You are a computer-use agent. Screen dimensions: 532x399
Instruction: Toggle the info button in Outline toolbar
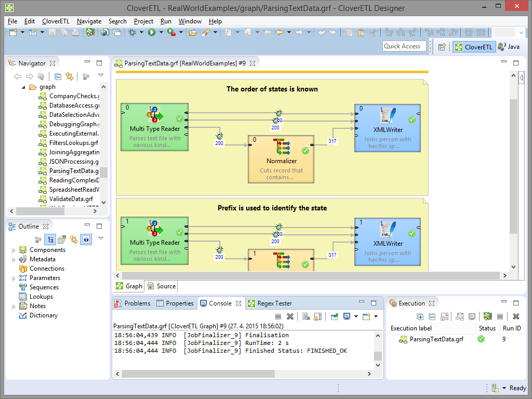(x=86, y=240)
